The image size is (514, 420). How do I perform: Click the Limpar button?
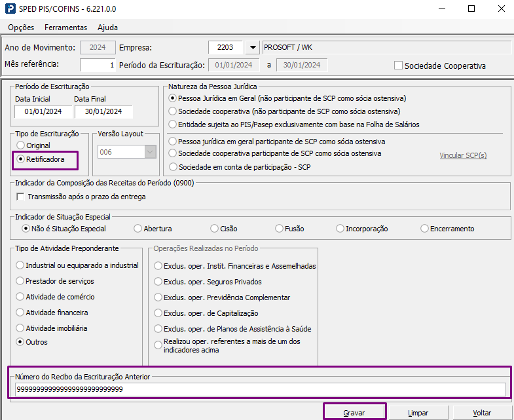coord(418,412)
